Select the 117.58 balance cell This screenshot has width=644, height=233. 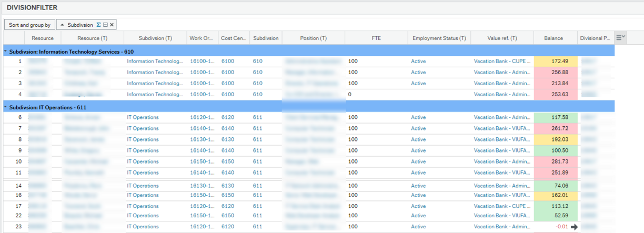tap(556, 117)
